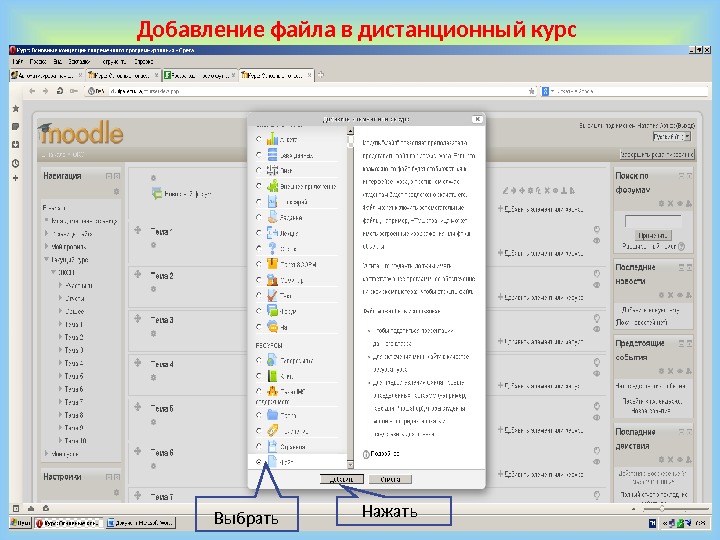The image size is (720, 540).
Task: Click the activity list scrollbar down arrow
Action: (350, 465)
